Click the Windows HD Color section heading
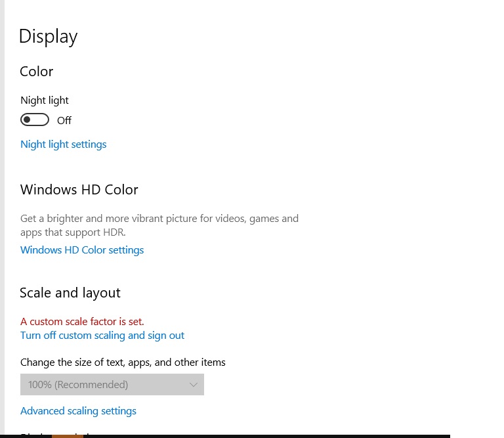The height and width of the screenshot is (438, 504). tap(79, 190)
